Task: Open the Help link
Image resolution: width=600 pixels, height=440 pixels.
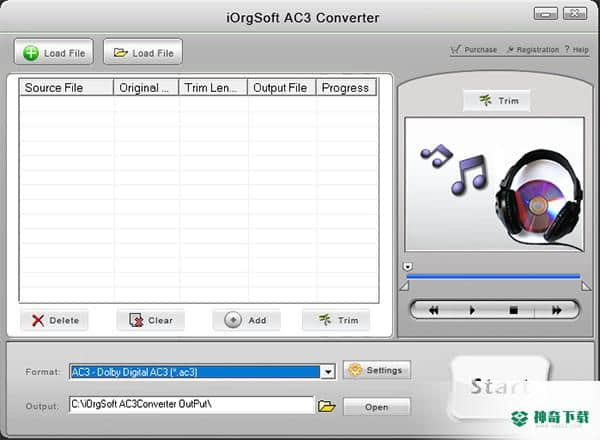Action: [577, 50]
